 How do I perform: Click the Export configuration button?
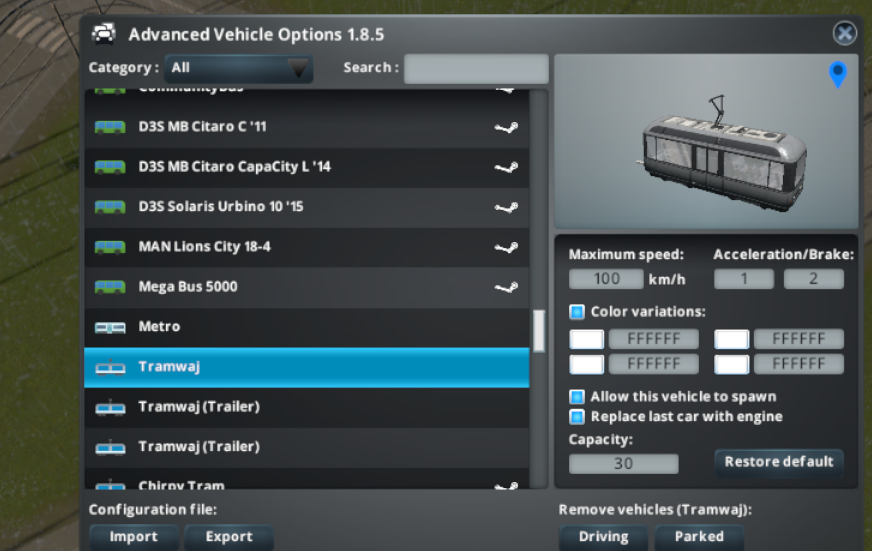[229, 537]
